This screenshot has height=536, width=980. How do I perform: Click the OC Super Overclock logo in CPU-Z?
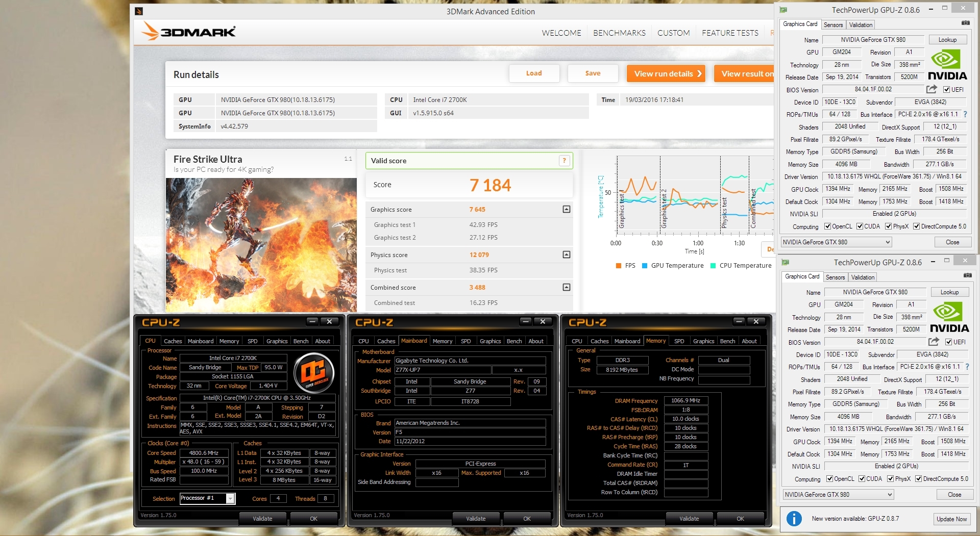point(314,373)
